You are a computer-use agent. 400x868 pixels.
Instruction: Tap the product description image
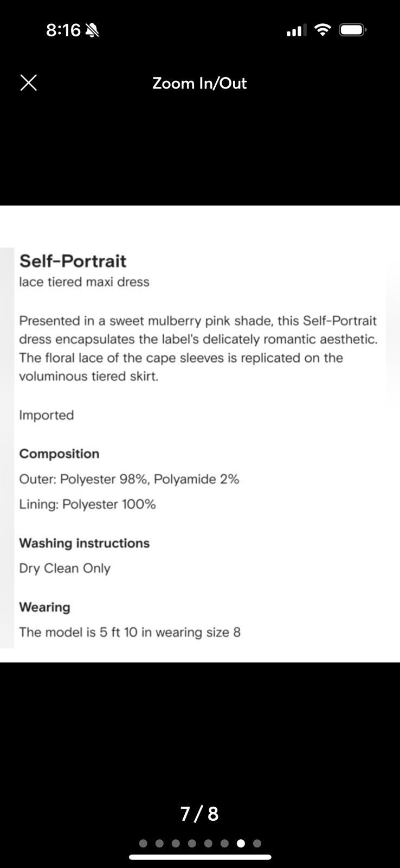[x=200, y=434]
